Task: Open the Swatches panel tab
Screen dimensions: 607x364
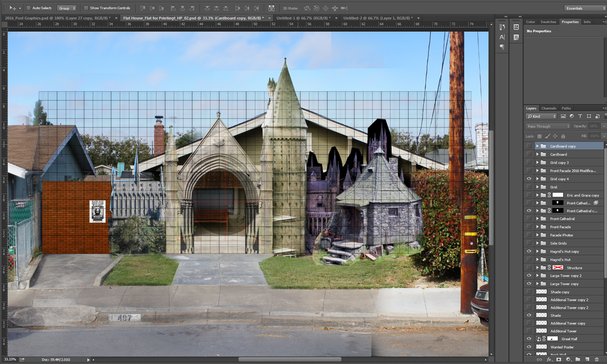Action: [548, 22]
